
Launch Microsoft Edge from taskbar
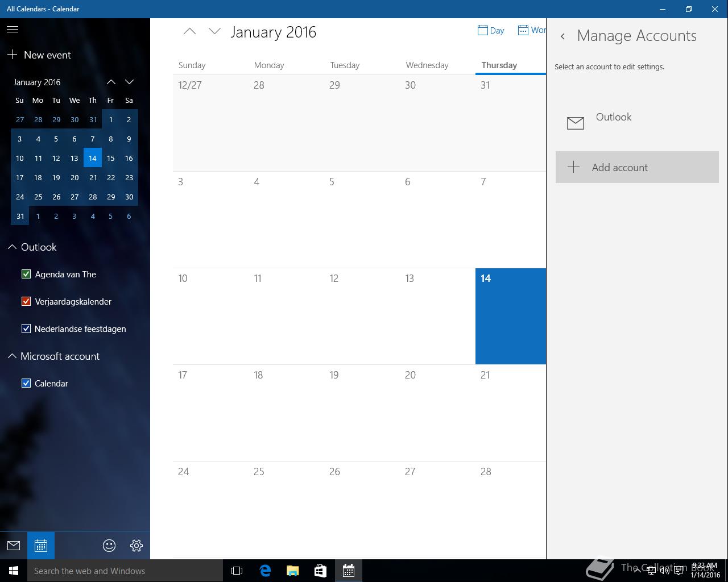[x=265, y=571]
